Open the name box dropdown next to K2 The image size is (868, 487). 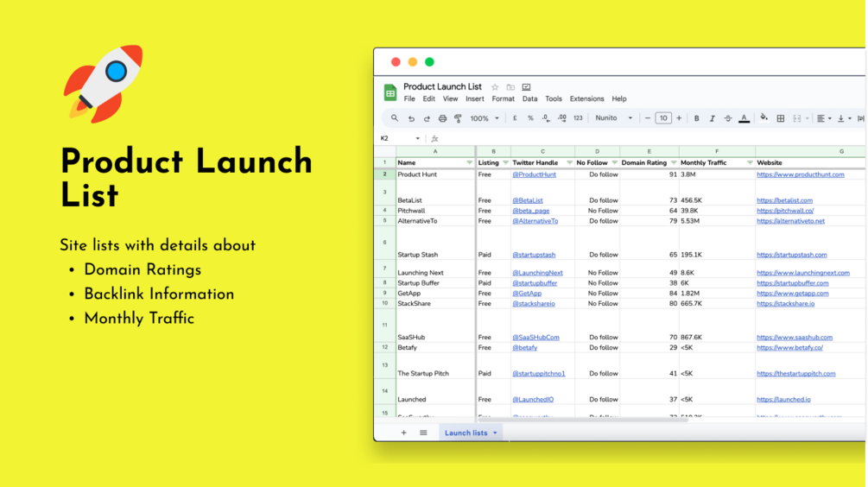coord(417,138)
